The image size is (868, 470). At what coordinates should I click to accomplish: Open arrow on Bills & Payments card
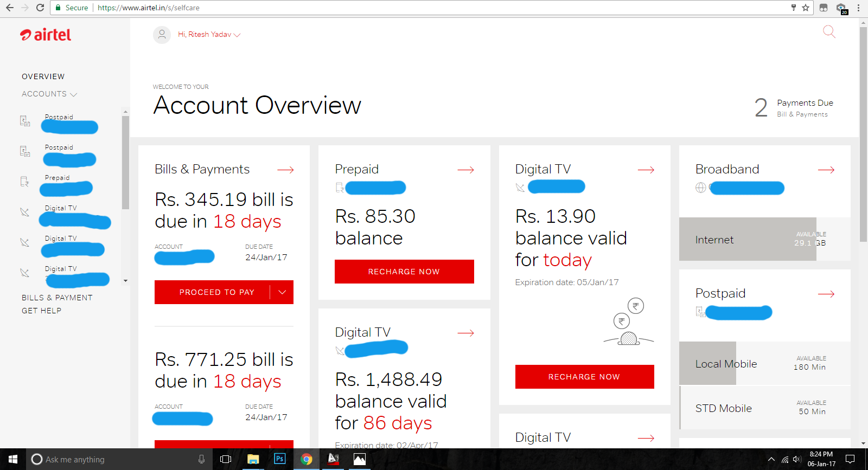285,170
